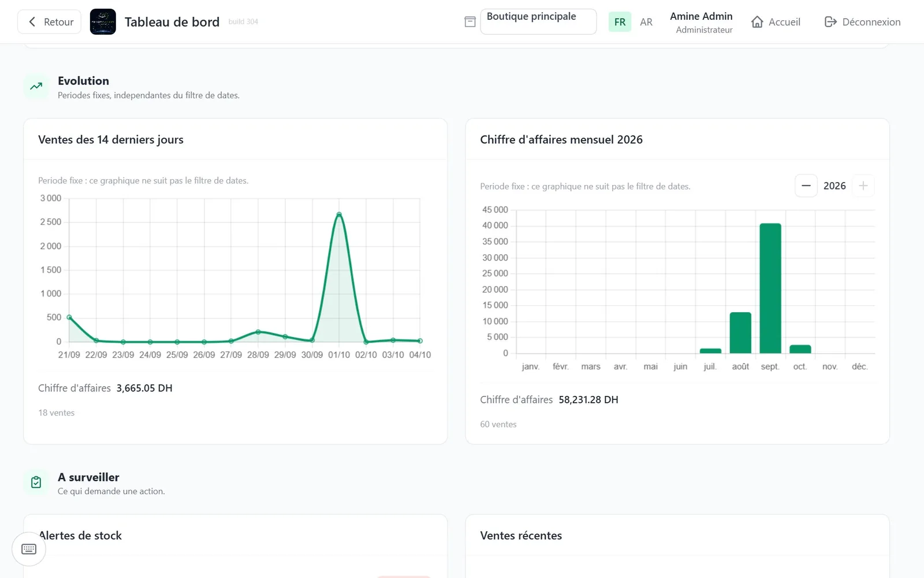Increase the year with plus button
The height and width of the screenshot is (578, 924).
(x=863, y=186)
